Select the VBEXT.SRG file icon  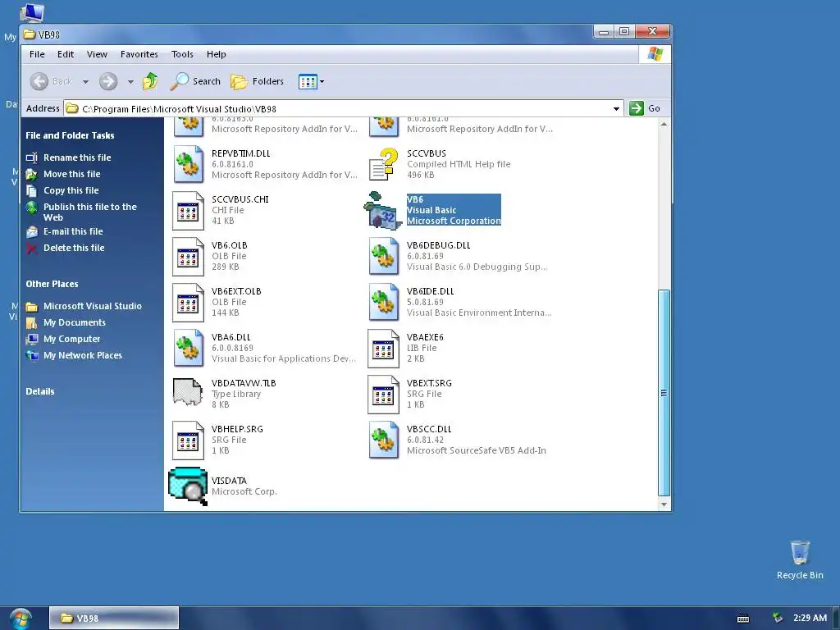pyautogui.click(x=383, y=395)
